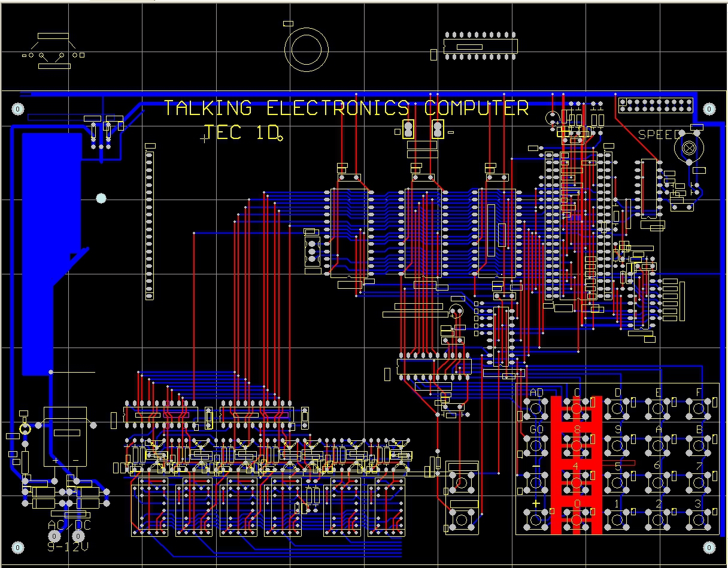Select keypad switch A footprint
Viewport: 728px width, 568px height.
(x=658, y=446)
